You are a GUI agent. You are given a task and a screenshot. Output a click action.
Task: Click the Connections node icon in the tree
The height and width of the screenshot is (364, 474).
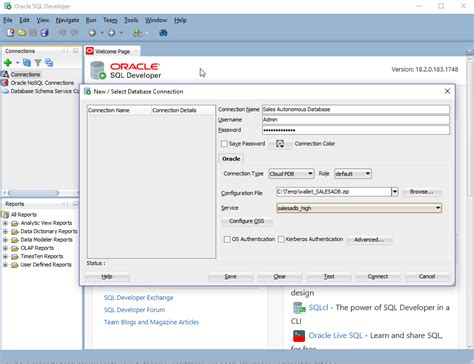tap(5, 74)
